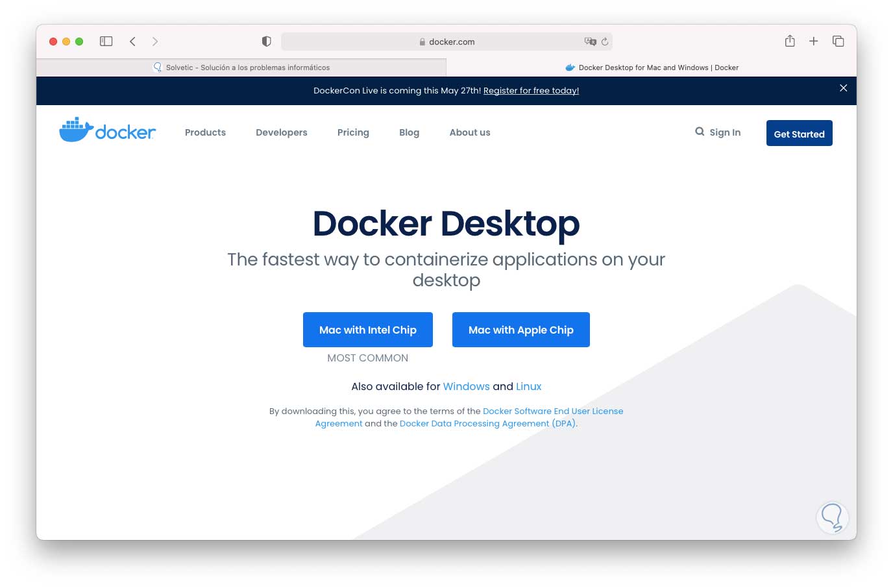Enter full screen with the green button
Viewport: 893px width, 588px height.
[79, 42]
